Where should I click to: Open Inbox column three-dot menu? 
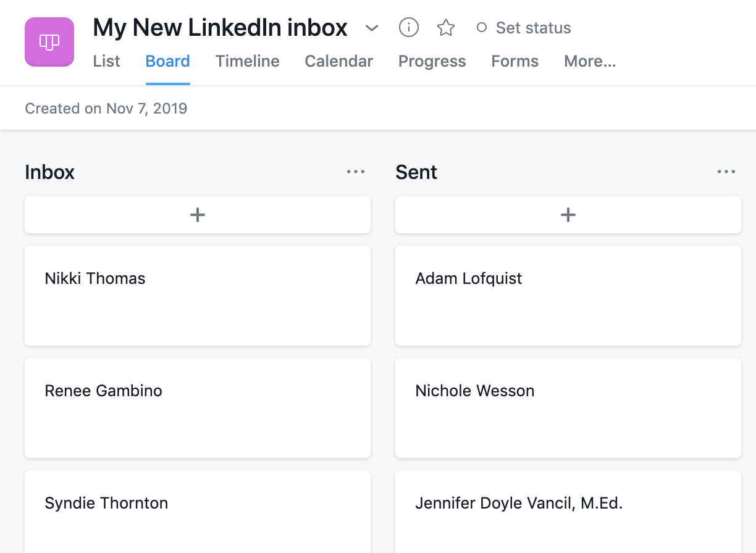356,172
